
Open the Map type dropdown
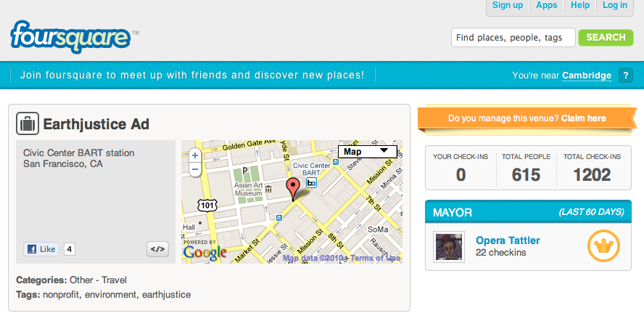coord(367,152)
